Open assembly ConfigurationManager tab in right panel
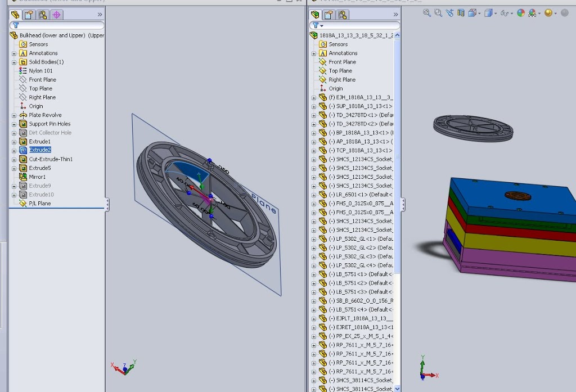 click(343, 15)
